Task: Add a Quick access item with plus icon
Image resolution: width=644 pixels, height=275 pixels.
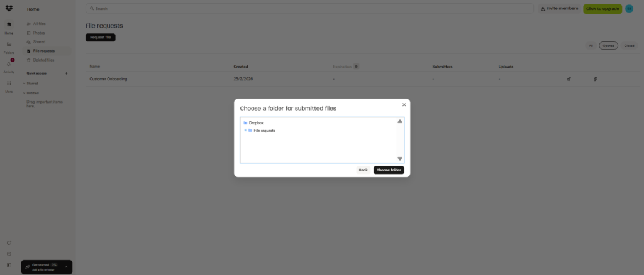Action: click(67, 73)
